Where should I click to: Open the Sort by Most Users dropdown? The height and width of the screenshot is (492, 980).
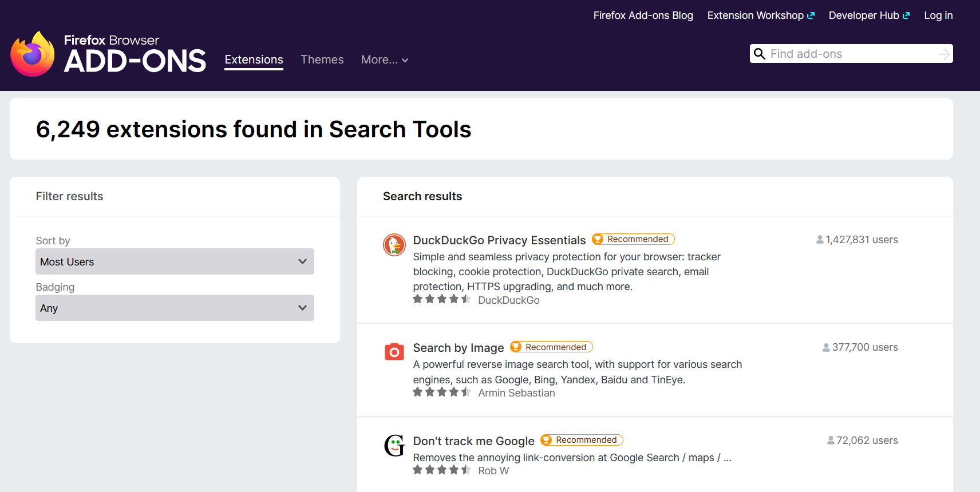point(175,261)
